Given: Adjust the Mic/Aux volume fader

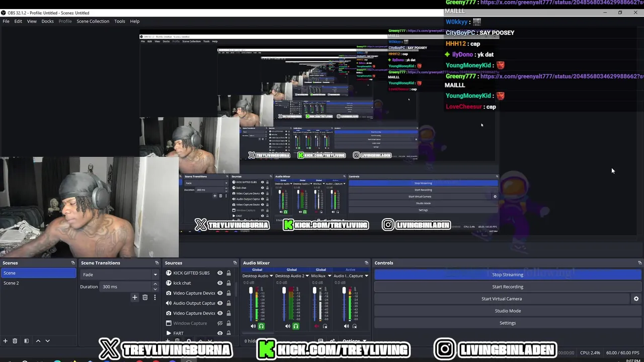Looking at the screenshot, I should click(314, 291).
